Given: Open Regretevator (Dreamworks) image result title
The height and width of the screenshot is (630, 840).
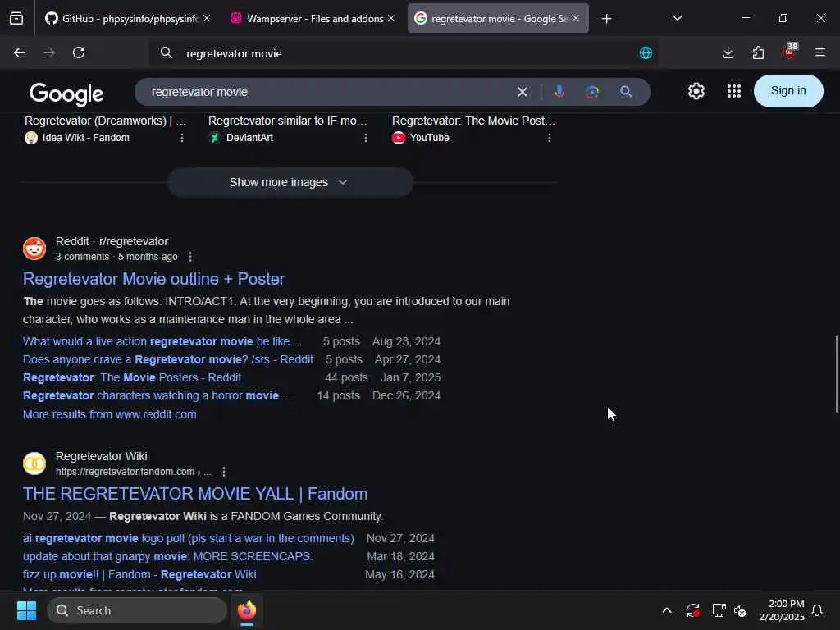Looking at the screenshot, I should click(106, 121).
